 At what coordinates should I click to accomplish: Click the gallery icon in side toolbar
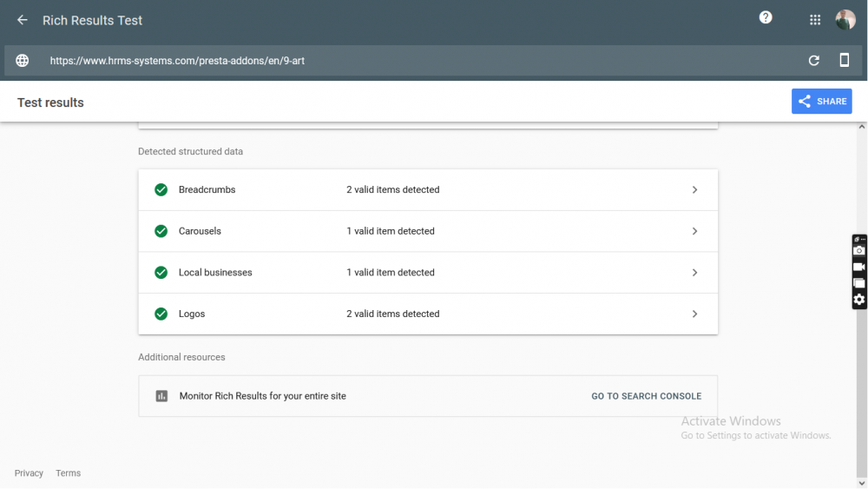click(858, 283)
